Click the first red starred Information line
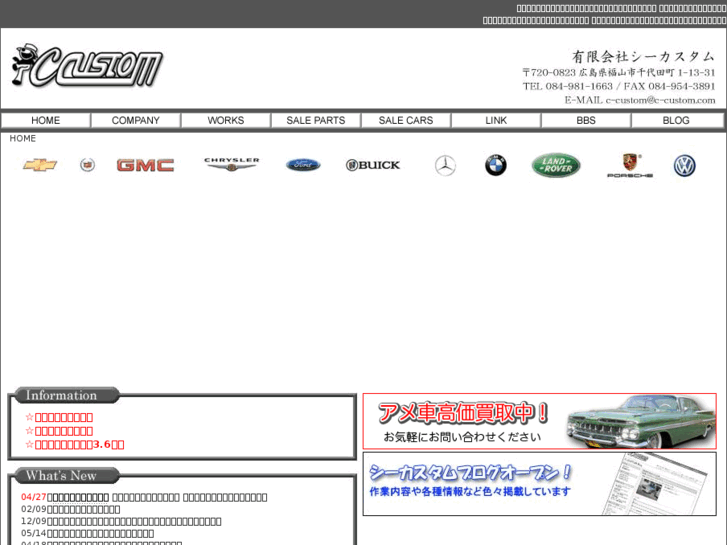The image size is (727, 545). tap(59, 417)
